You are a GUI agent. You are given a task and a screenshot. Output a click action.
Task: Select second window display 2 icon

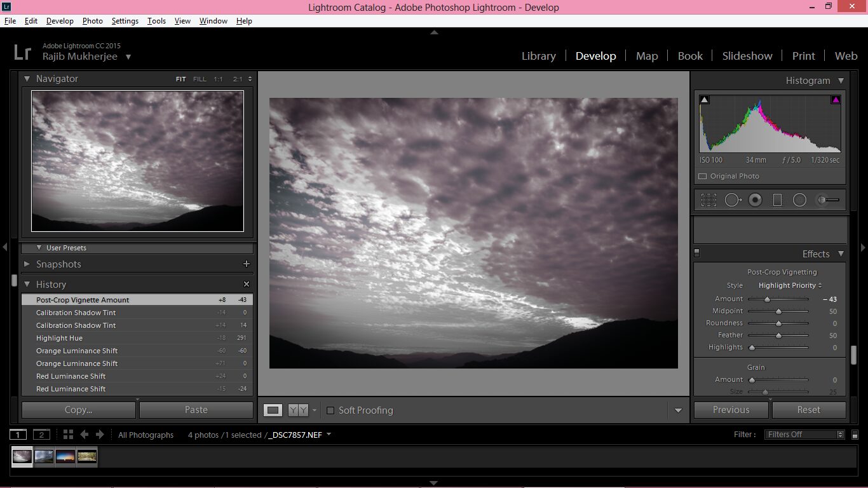point(41,435)
